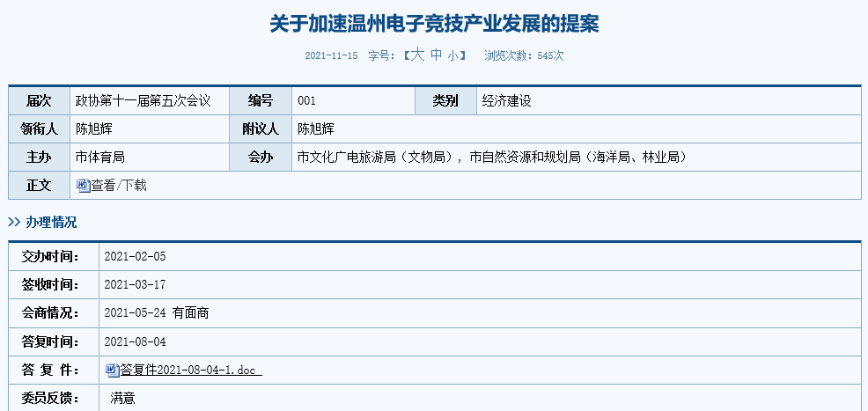Click the 答复时间 label
The height and width of the screenshot is (411, 868).
tap(50, 341)
